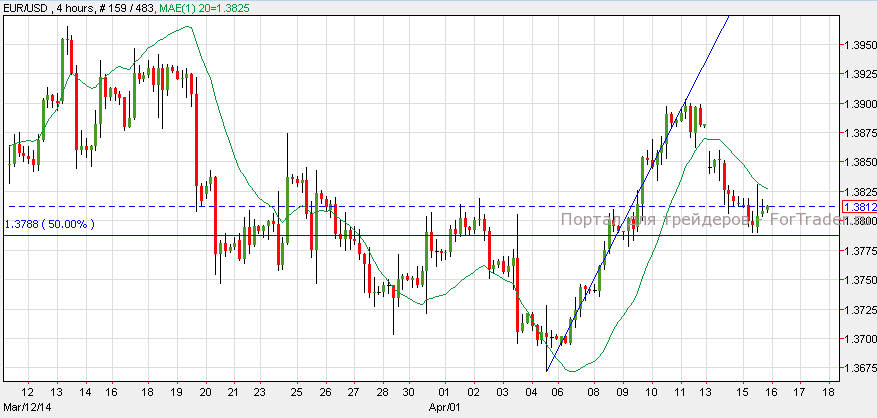Click the 1.3950 price axis label
This screenshot has height=418, width=877.
tap(859, 45)
